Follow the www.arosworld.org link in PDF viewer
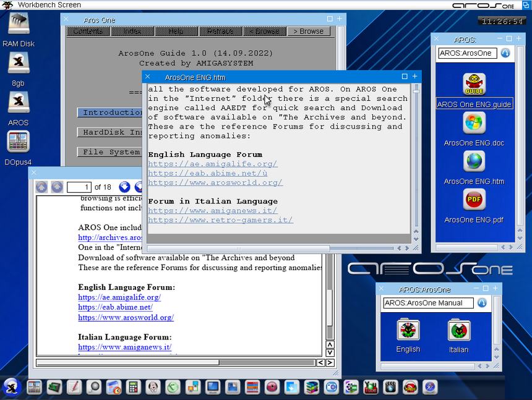The height and width of the screenshot is (400, 532). pyautogui.click(x=126, y=317)
